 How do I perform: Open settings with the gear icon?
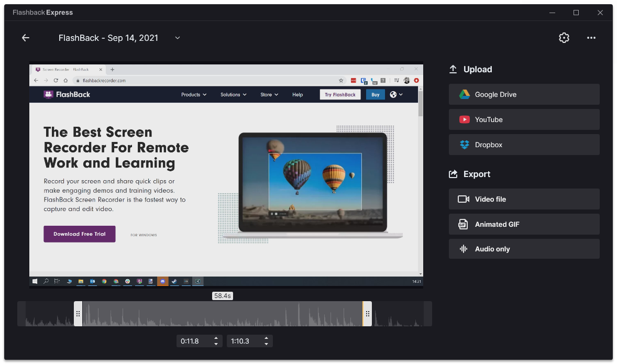(564, 38)
